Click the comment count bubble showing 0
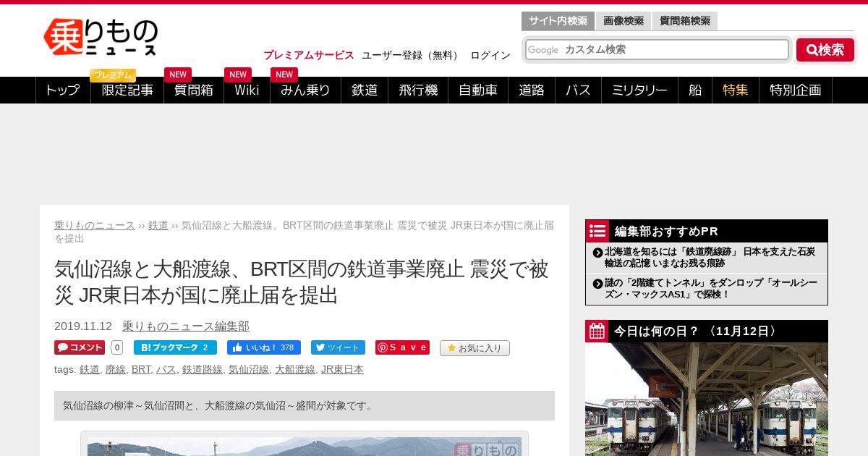868x456 pixels. 117,347
